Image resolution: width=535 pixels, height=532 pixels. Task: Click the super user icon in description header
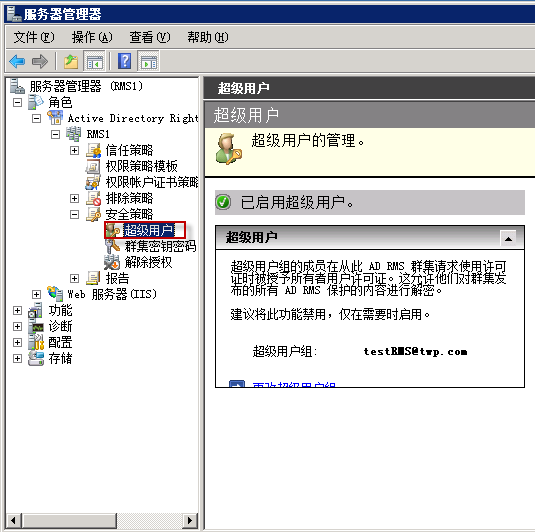point(228,149)
